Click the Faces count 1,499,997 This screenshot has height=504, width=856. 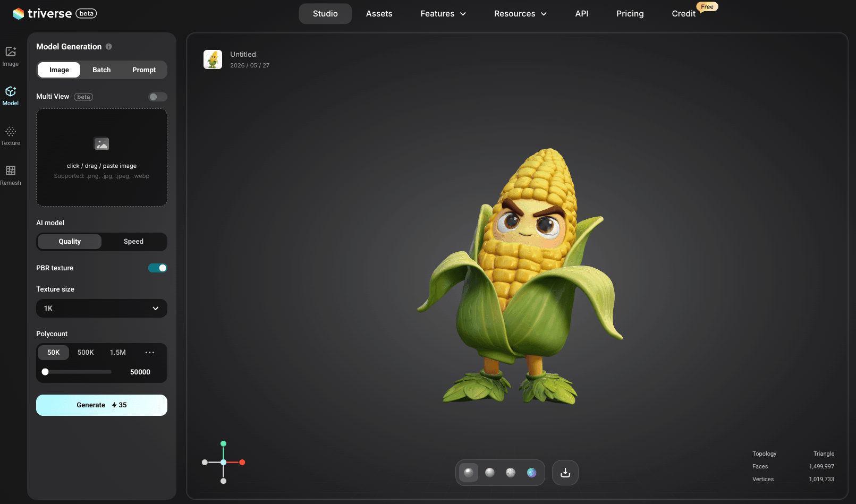(821, 467)
